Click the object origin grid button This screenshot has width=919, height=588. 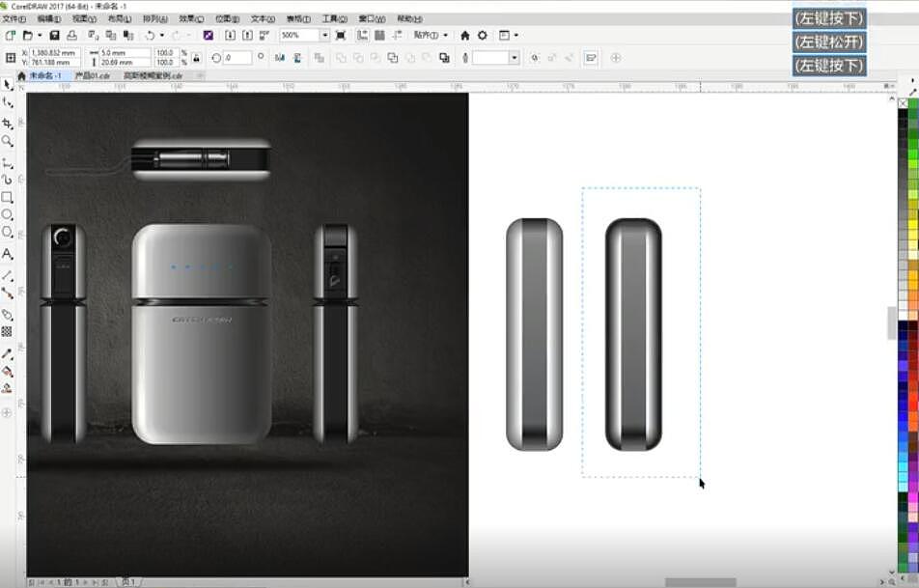(11, 58)
